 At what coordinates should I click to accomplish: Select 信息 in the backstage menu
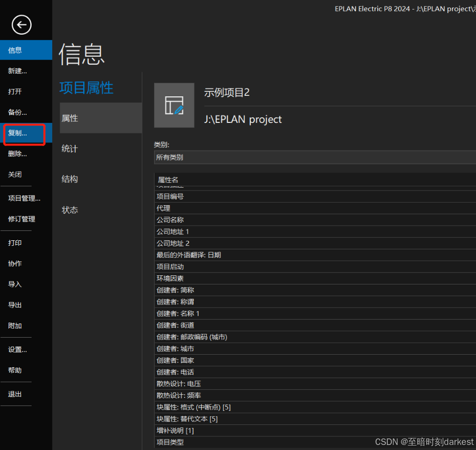pyautogui.click(x=26, y=50)
